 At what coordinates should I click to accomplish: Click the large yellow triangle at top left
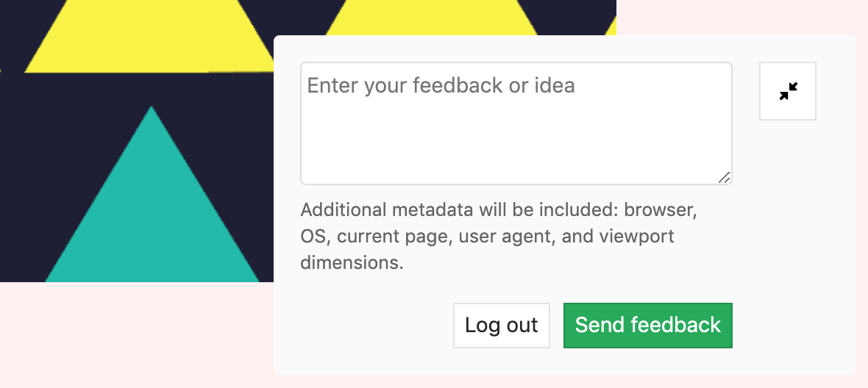pyautogui.click(x=149, y=36)
